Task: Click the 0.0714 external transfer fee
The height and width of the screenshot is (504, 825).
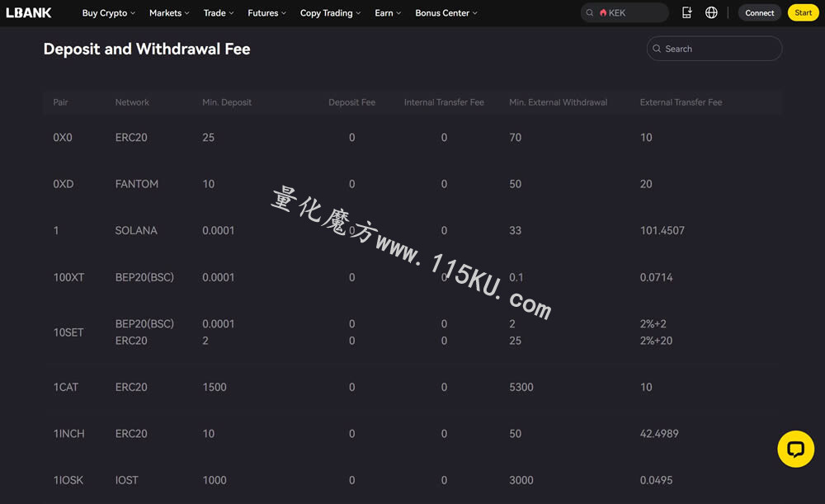Action: click(656, 277)
